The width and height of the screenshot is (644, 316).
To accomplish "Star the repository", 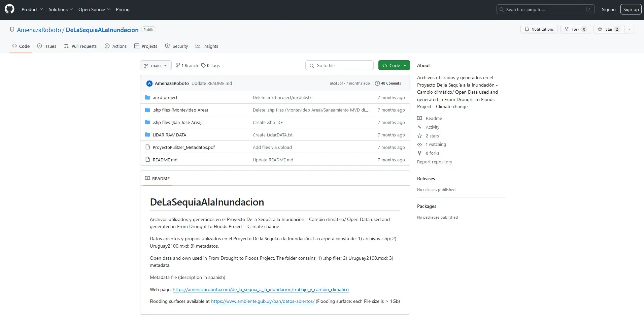I will point(609,29).
